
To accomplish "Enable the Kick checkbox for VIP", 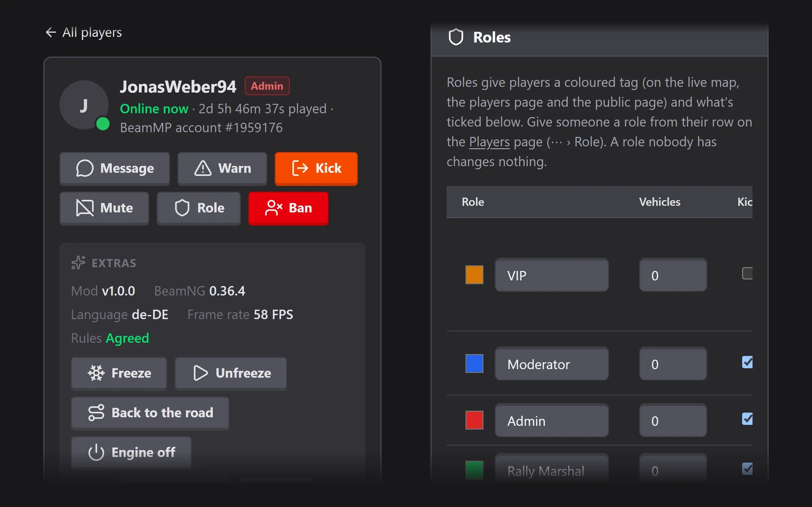I will (x=747, y=273).
